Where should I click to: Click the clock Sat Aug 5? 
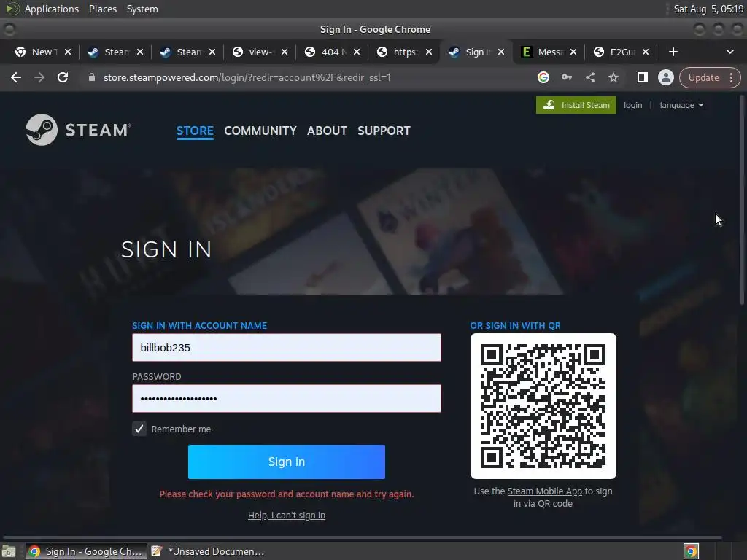coord(708,9)
